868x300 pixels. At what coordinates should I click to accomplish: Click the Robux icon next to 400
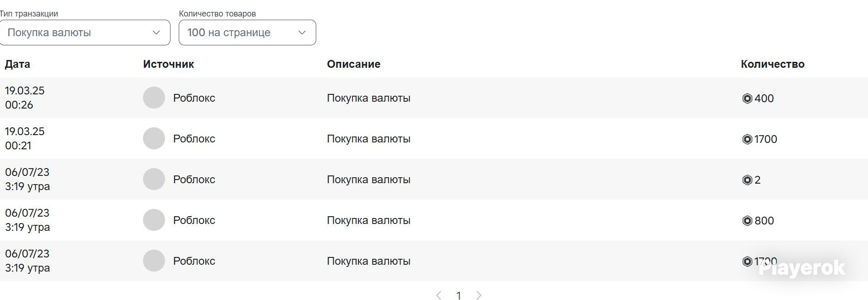(747, 98)
